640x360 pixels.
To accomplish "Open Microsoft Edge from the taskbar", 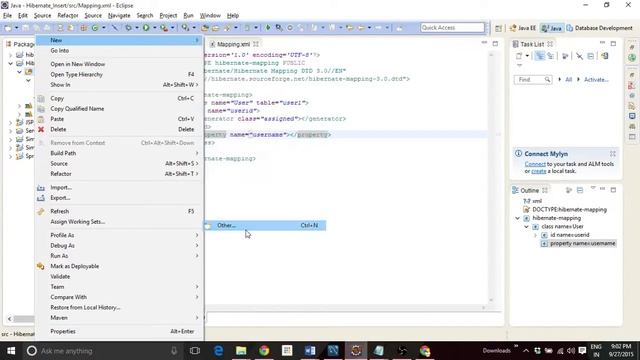I will click(x=218, y=351).
